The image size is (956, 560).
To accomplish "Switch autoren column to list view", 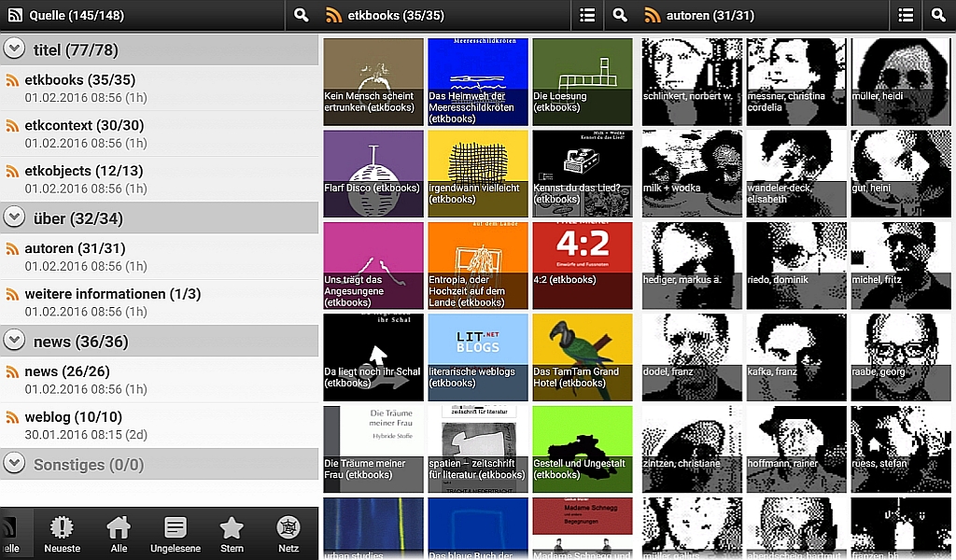I will [904, 16].
